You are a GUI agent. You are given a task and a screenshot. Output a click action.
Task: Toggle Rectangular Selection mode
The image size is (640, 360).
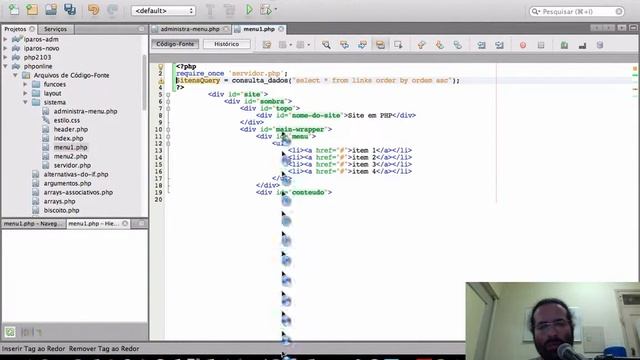tap(398, 45)
